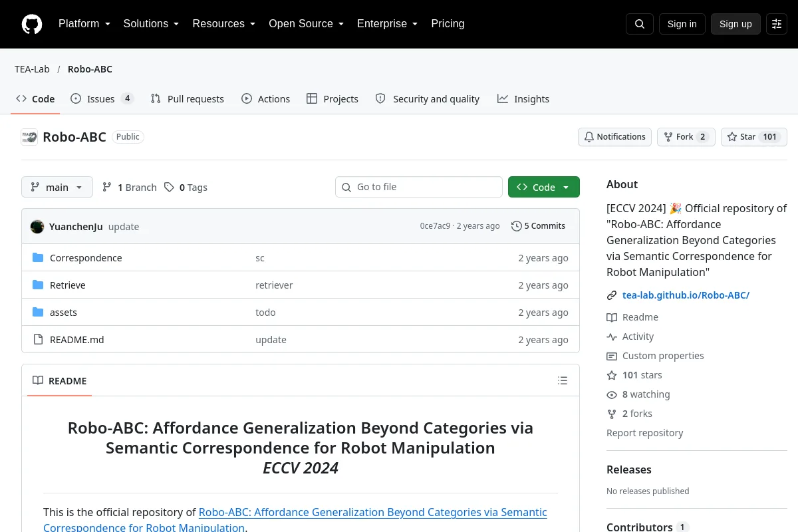Screen dimensions: 798x532
Task: Open the Releases heading link
Action: pyautogui.click(x=629, y=469)
